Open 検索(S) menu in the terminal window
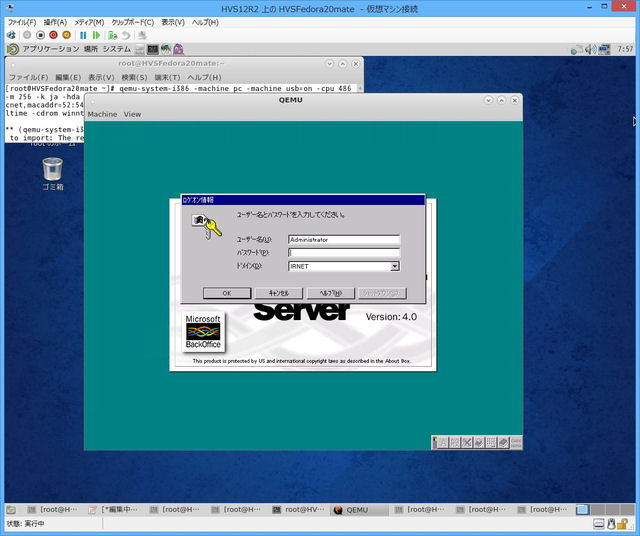Image resolution: width=640 pixels, height=536 pixels. tap(134, 77)
